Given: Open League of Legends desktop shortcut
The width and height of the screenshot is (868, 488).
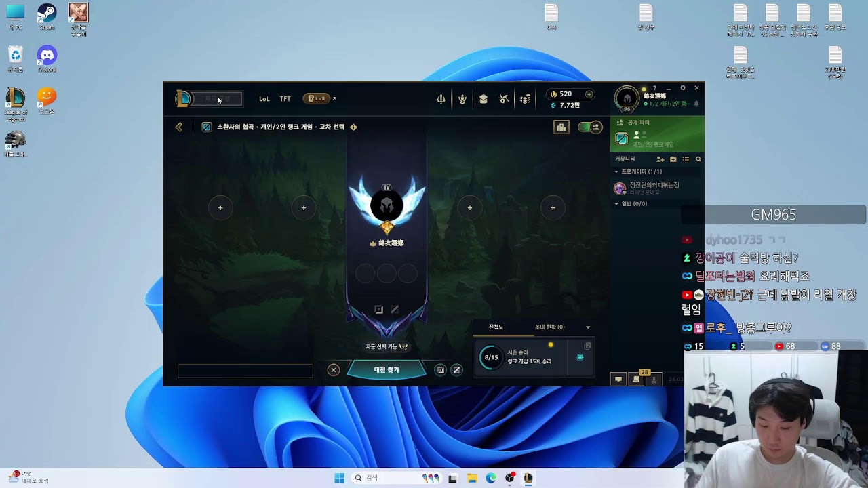Looking at the screenshot, I should tap(16, 104).
